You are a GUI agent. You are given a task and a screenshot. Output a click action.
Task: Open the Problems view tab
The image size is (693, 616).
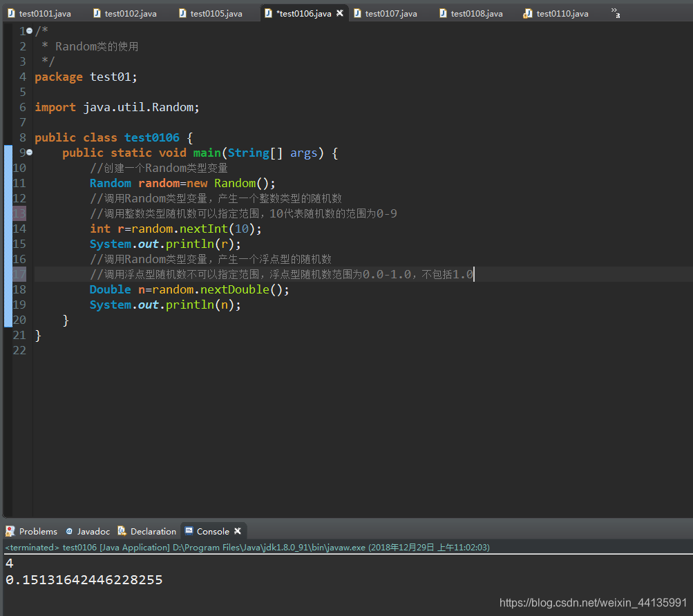point(38,531)
